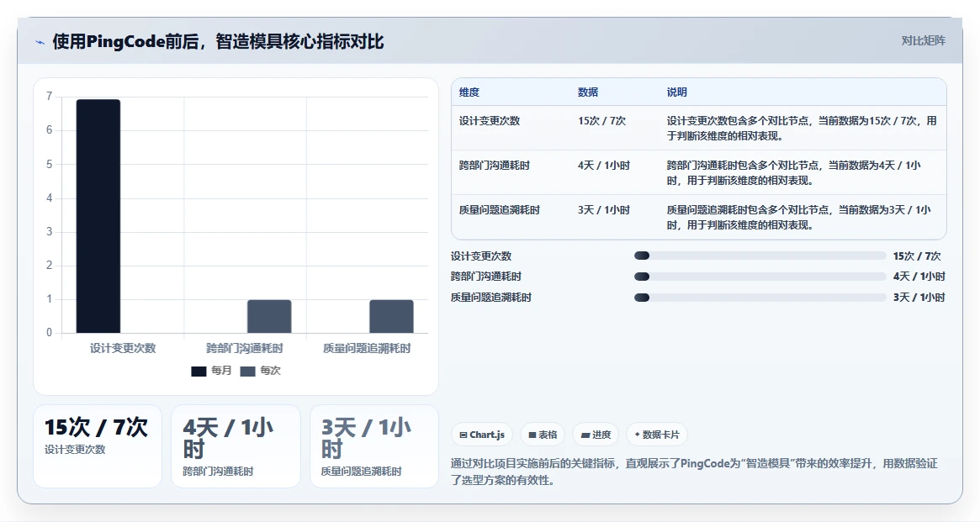Select the 进度 tag chip
This screenshot has height=522, width=980.
pyautogui.click(x=596, y=435)
